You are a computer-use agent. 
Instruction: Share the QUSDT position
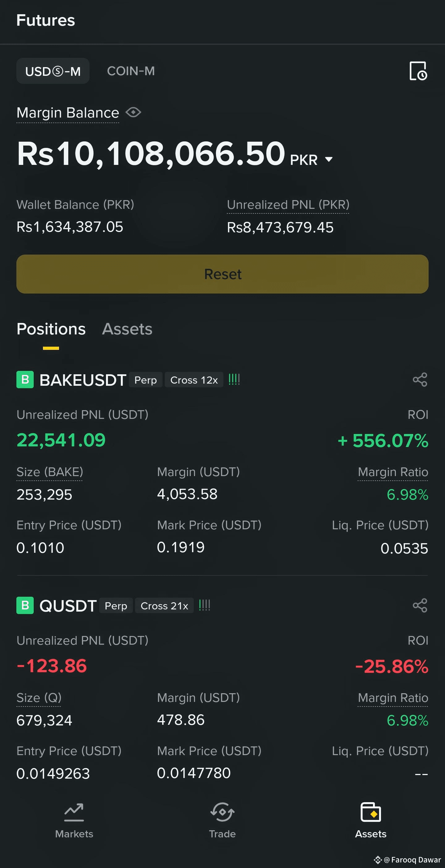click(x=420, y=605)
